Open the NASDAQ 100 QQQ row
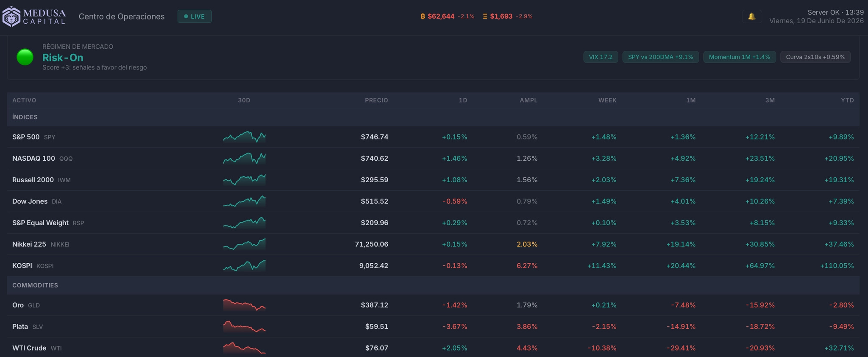 (x=433, y=158)
